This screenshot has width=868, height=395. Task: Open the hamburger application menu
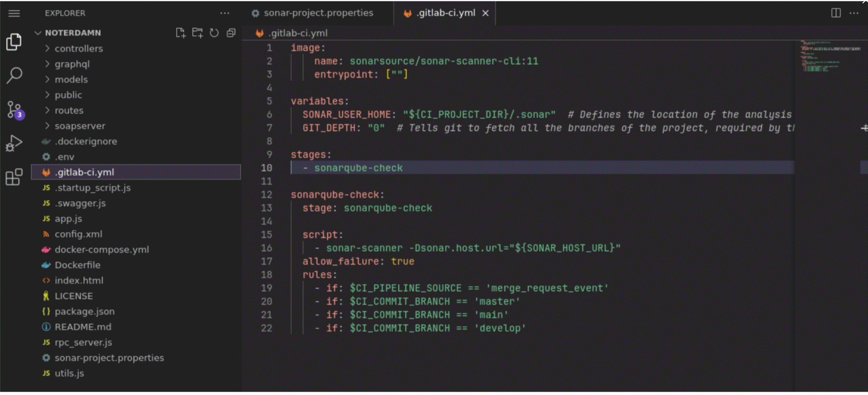pos(14,13)
